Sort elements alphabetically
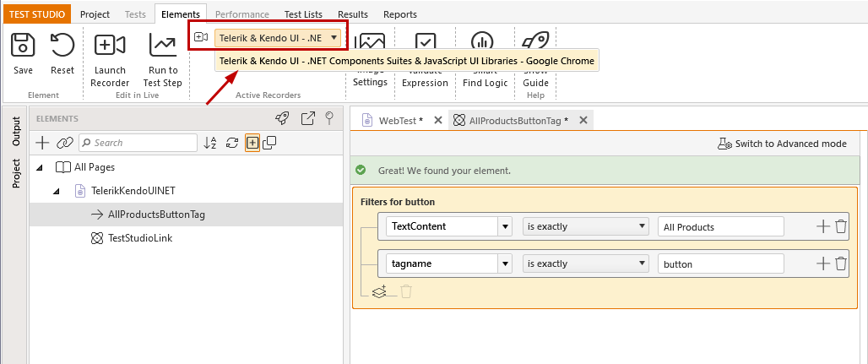Image resolution: width=868 pixels, height=364 pixels. pos(209,143)
